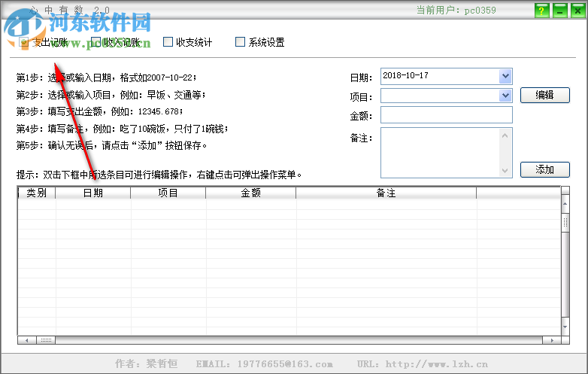This screenshot has width=588, height=374.
Task: Sort by the 项目 column header
Action: coord(168,193)
